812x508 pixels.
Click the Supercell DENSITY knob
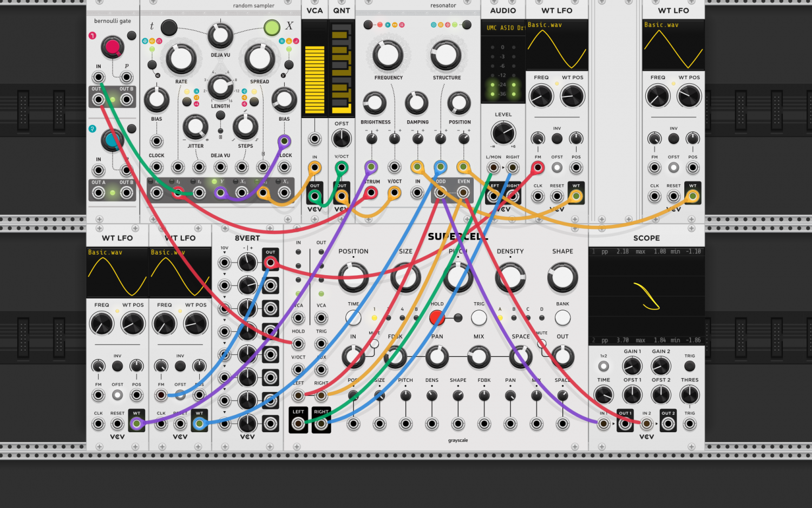point(510,277)
